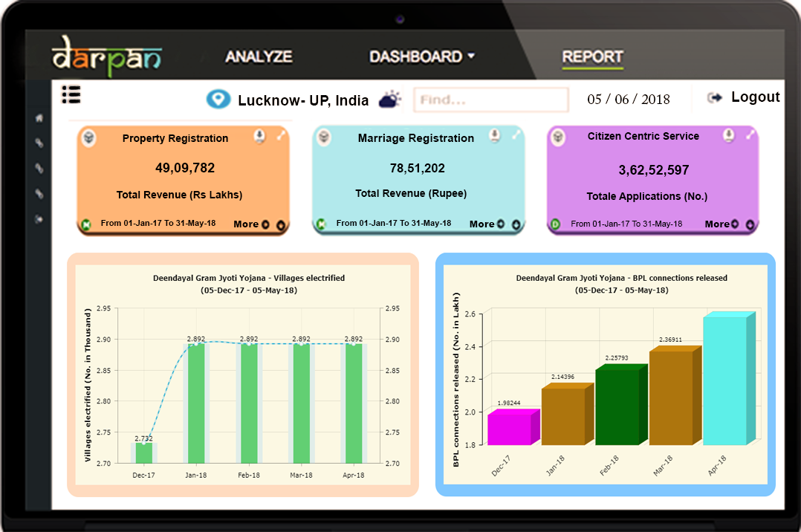Maximize the Citizen Centric Service card
Image resolution: width=801 pixels, height=532 pixels.
(x=750, y=134)
